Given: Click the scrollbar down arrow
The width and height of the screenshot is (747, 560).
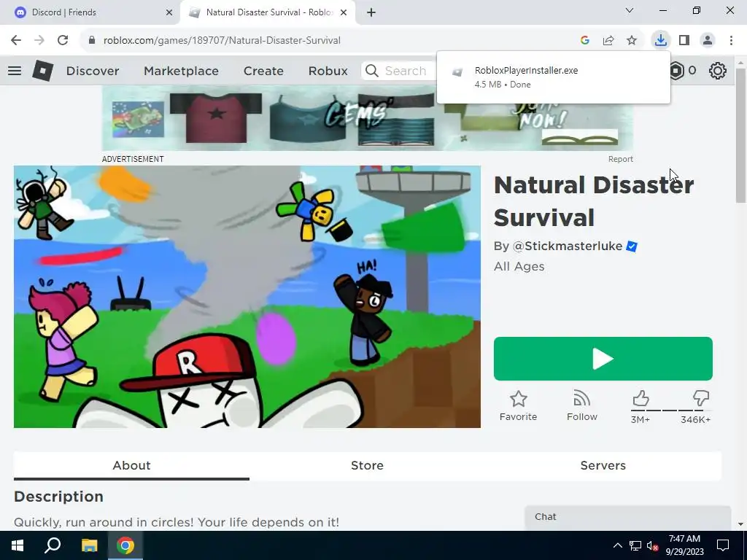Looking at the screenshot, I should click(741, 524).
